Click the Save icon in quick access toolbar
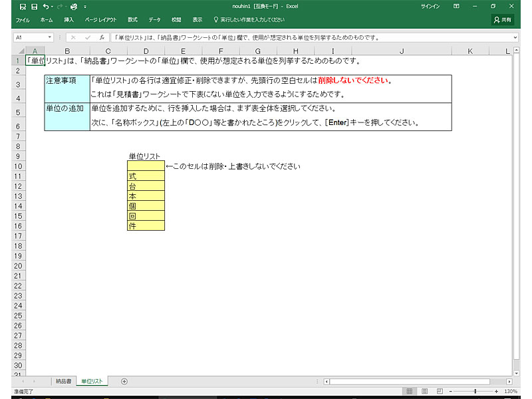 (35, 7)
